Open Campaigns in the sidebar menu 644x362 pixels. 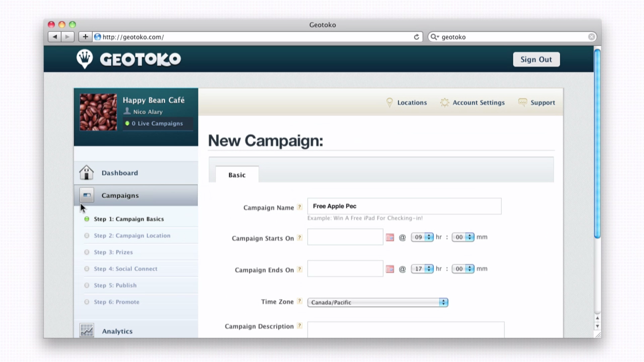tap(120, 195)
